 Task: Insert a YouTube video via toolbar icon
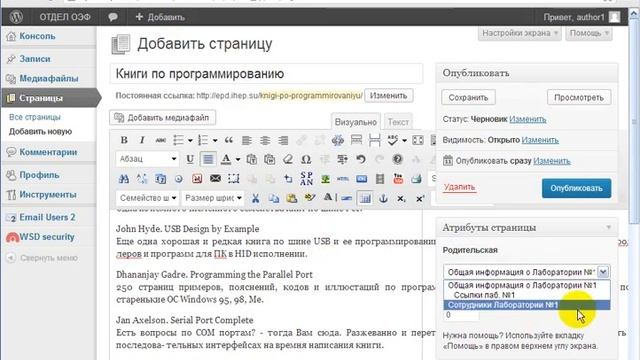(x=398, y=178)
